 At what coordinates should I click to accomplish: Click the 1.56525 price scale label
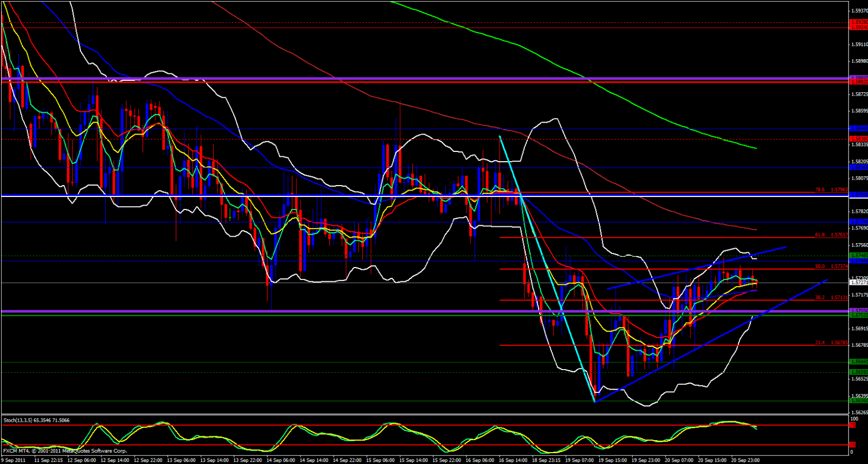(x=859, y=378)
